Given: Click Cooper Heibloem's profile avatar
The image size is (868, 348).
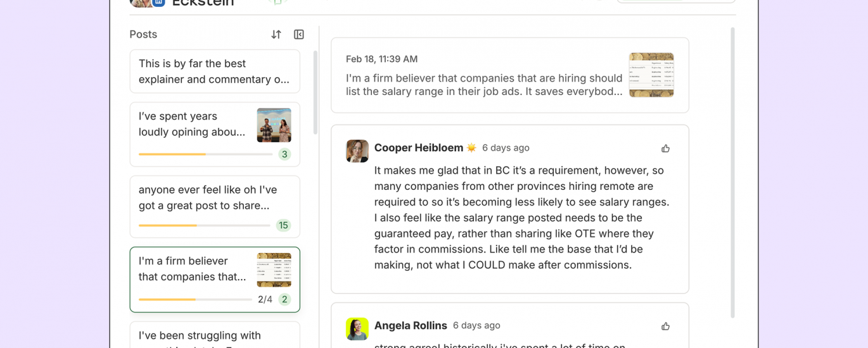Looking at the screenshot, I should (x=357, y=151).
